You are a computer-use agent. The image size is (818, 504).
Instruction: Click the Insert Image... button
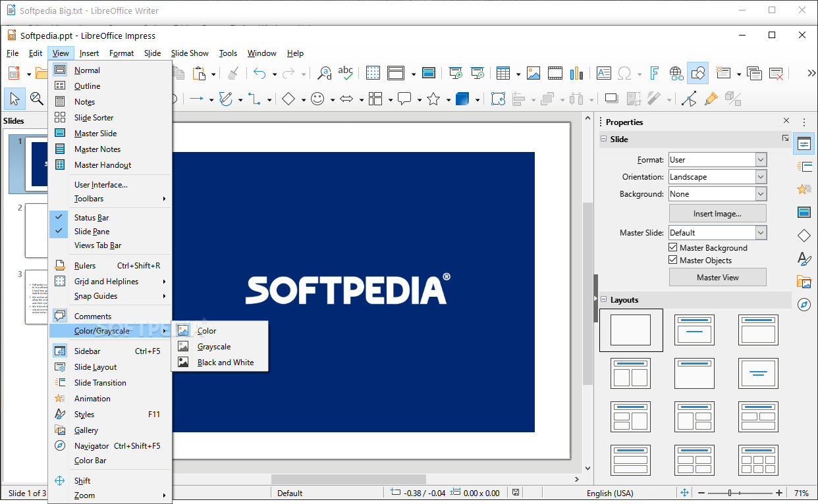pos(717,213)
